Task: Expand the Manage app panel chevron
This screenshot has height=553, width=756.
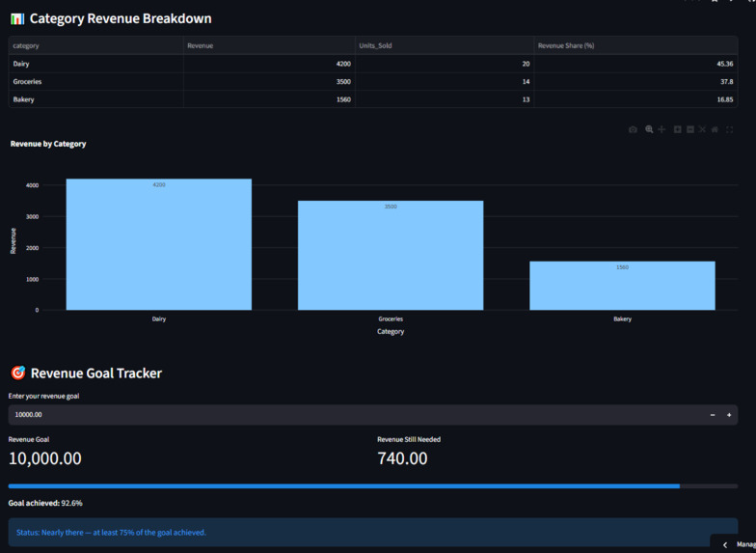Action: (725, 544)
